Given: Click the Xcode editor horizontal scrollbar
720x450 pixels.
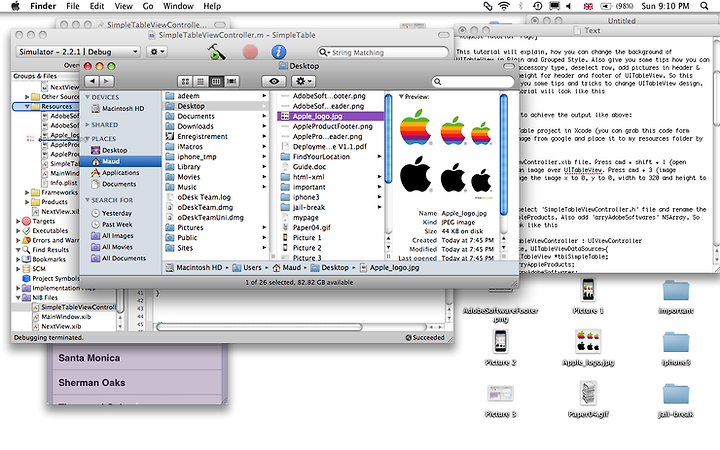Looking at the screenshot, I should click(259, 327).
